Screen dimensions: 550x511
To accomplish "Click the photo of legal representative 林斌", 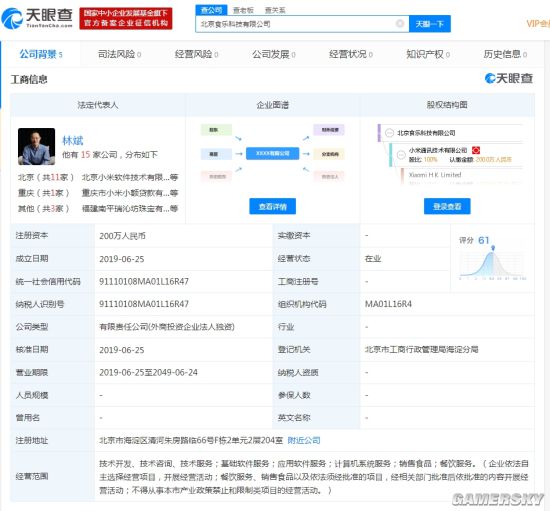I will coord(36,146).
